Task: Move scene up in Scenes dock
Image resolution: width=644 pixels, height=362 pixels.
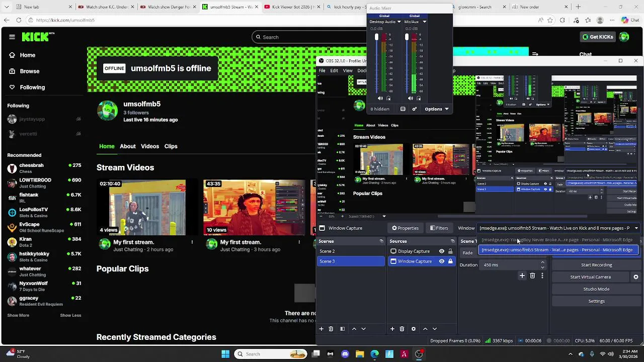Action: [354, 329]
